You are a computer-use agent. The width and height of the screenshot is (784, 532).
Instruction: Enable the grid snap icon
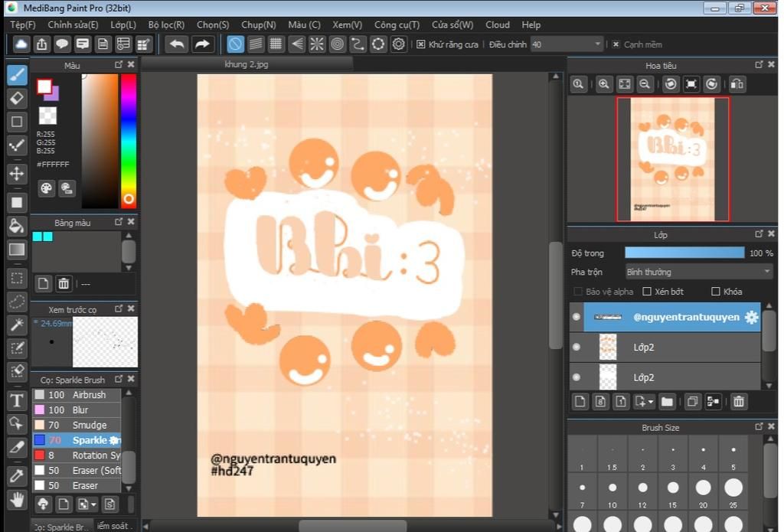[x=276, y=44]
